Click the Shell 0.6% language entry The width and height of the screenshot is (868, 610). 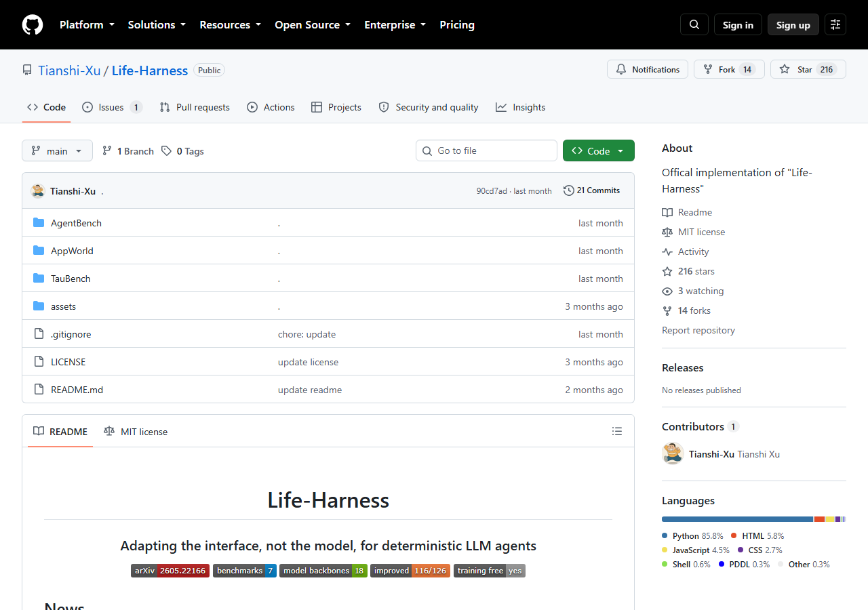(686, 564)
